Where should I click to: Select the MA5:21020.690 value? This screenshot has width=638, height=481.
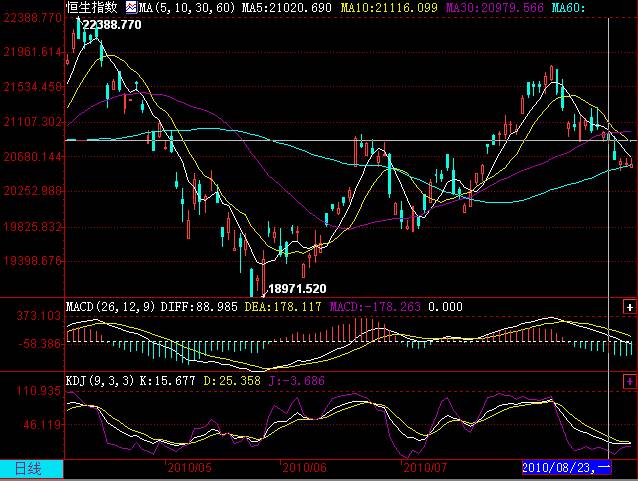[286, 7]
